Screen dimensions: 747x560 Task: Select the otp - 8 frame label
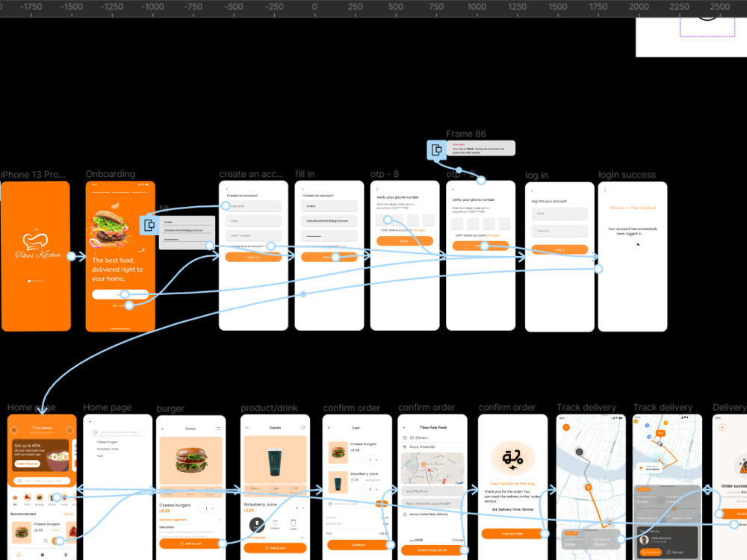click(385, 174)
